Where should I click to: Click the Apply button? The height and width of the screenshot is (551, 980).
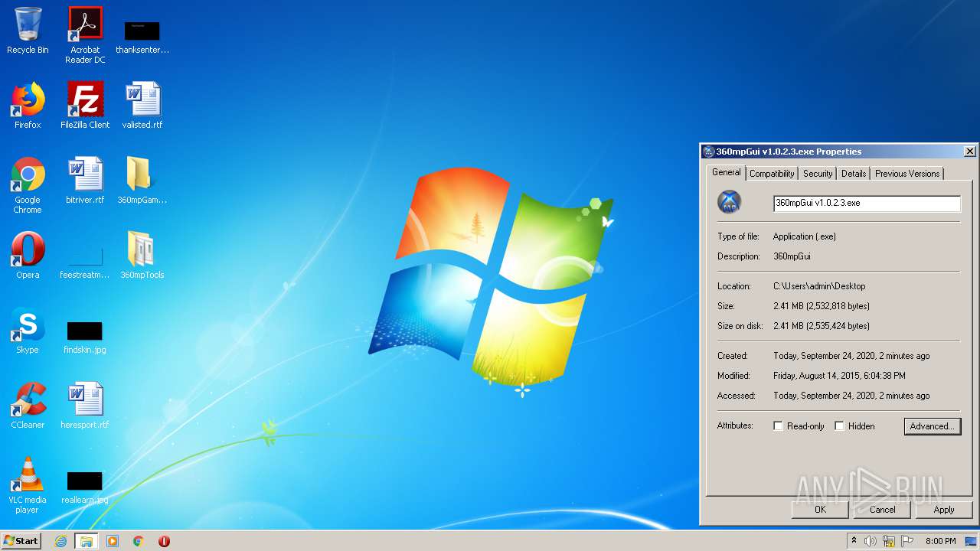944,510
